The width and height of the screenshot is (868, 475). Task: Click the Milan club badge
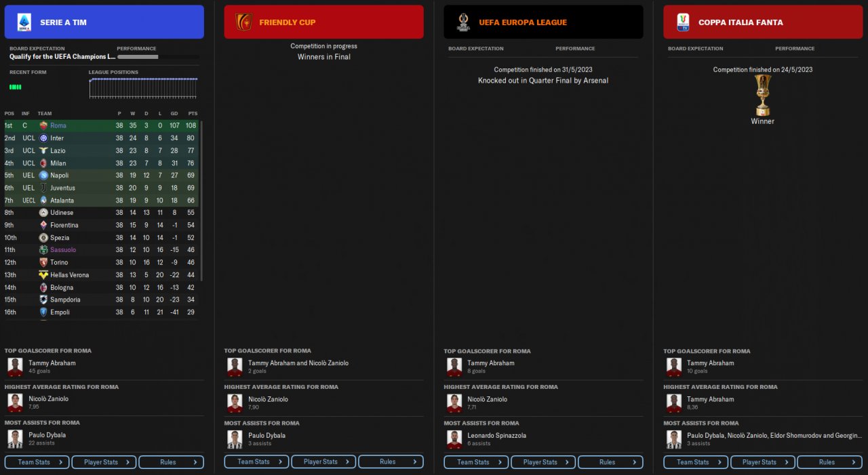coord(43,163)
